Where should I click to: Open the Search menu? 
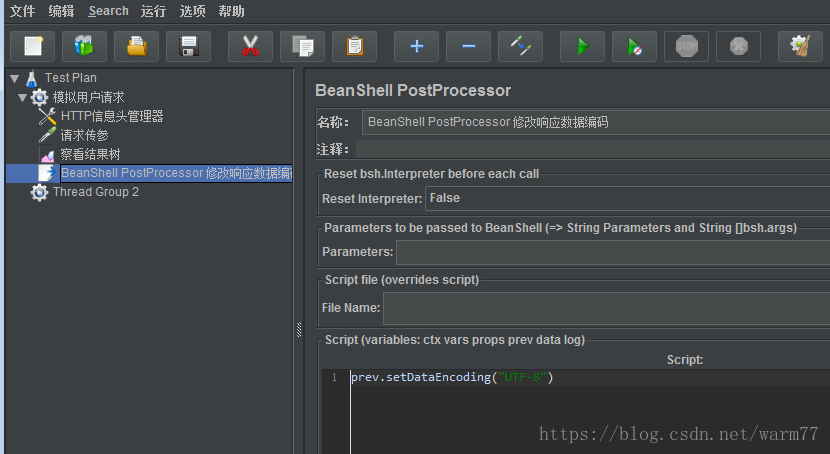point(109,11)
